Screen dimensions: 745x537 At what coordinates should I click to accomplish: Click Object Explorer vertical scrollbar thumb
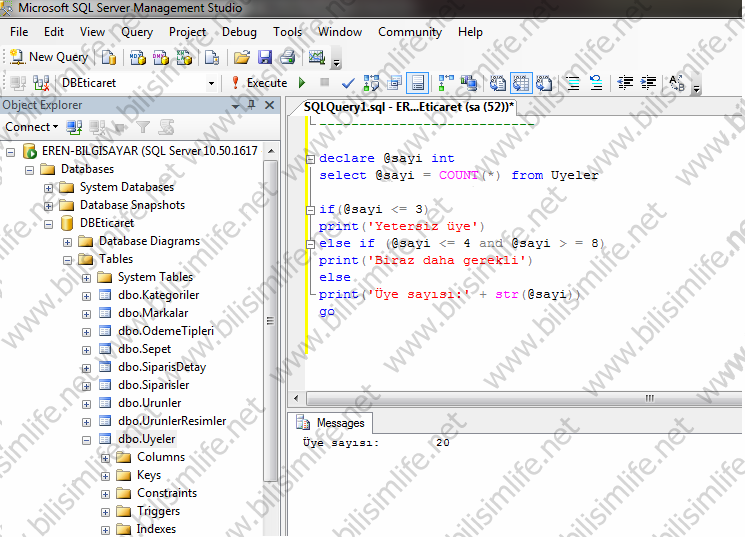[x=270, y=321]
